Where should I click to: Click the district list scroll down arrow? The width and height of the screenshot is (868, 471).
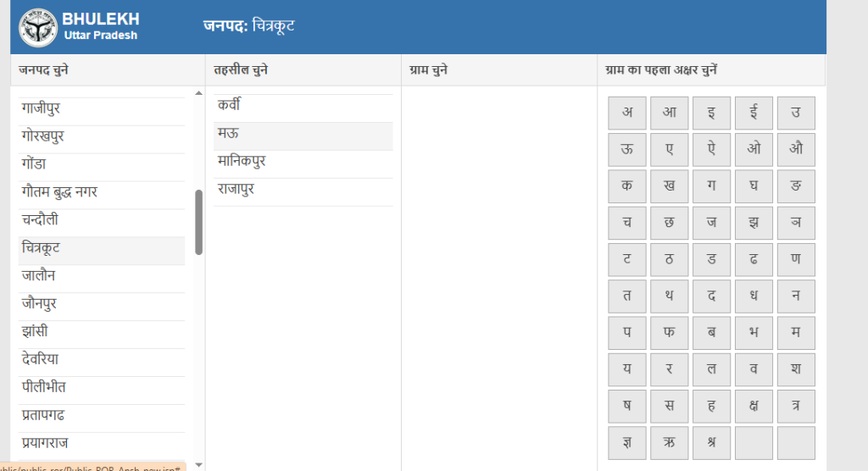pos(198,465)
